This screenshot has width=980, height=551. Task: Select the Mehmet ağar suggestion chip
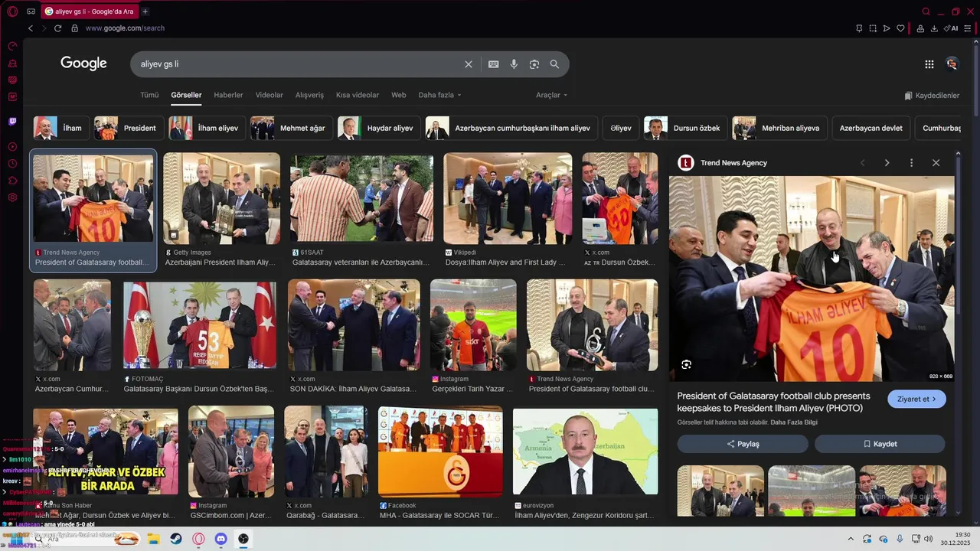[x=291, y=128]
